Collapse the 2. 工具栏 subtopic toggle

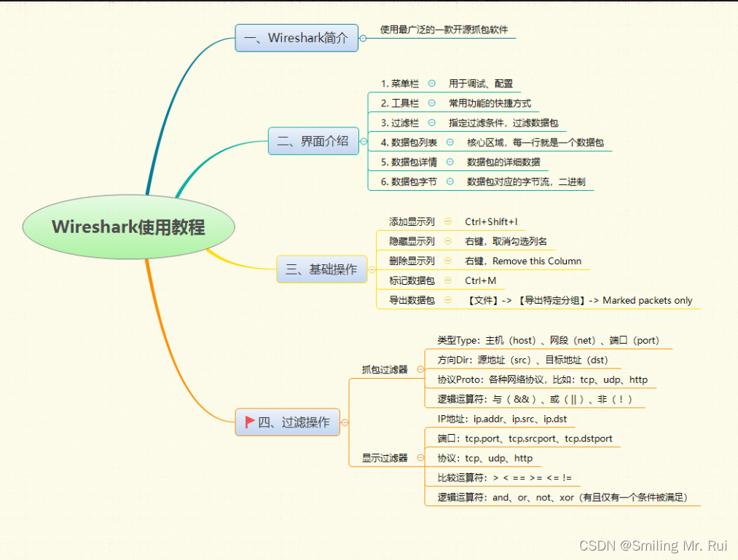click(431, 103)
